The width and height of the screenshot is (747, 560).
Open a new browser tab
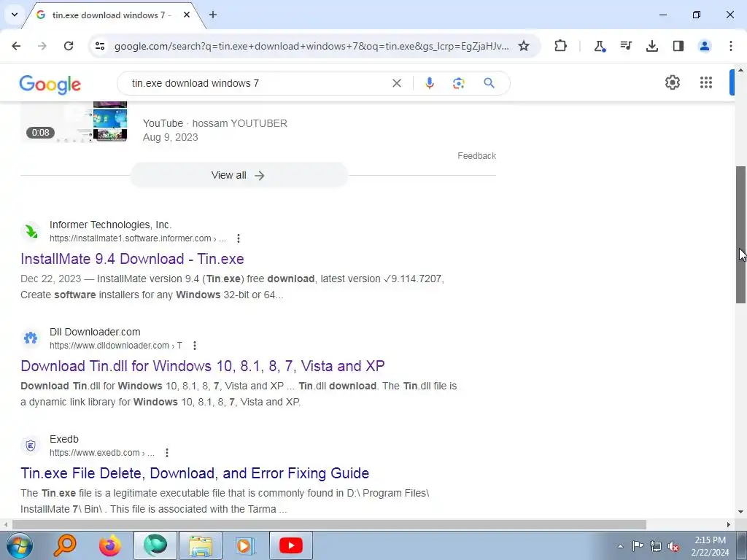point(213,15)
